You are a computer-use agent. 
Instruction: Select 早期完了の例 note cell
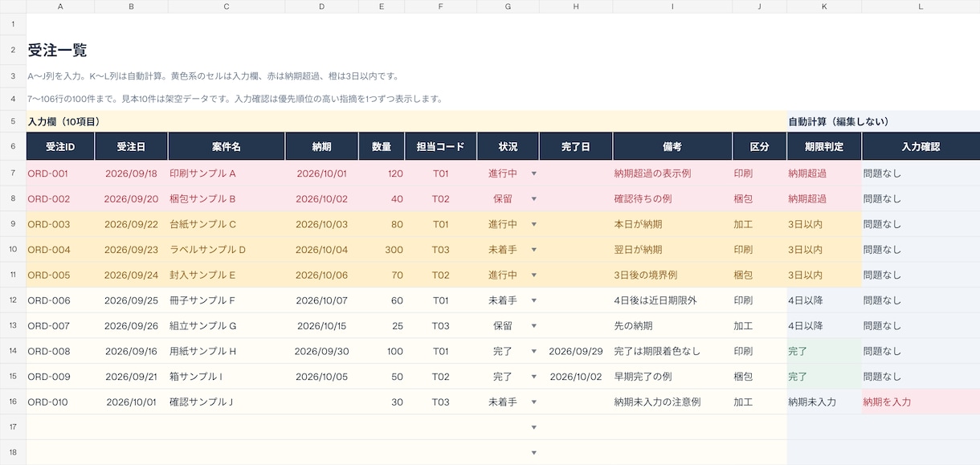[x=672, y=377]
